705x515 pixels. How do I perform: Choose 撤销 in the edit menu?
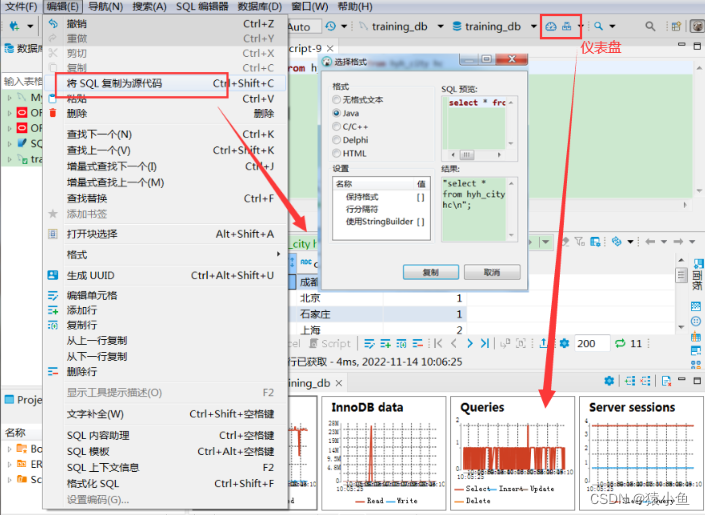(165, 24)
